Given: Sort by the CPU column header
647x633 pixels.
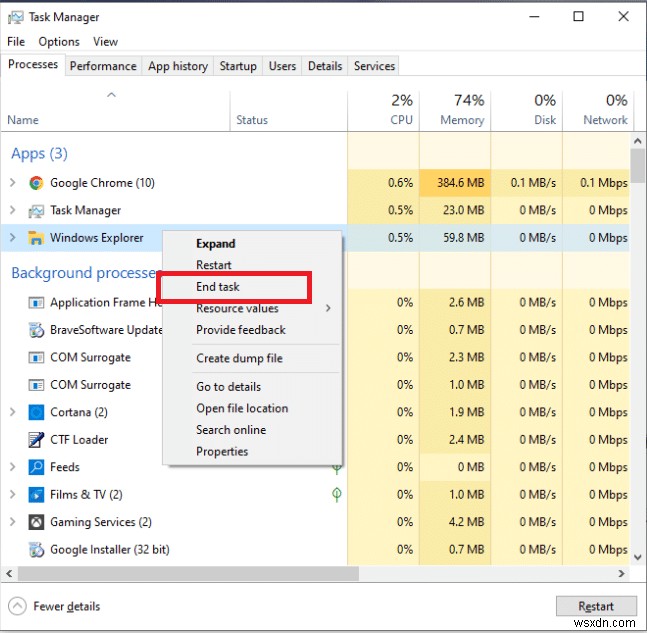Looking at the screenshot, I should (x=383, y=111).
